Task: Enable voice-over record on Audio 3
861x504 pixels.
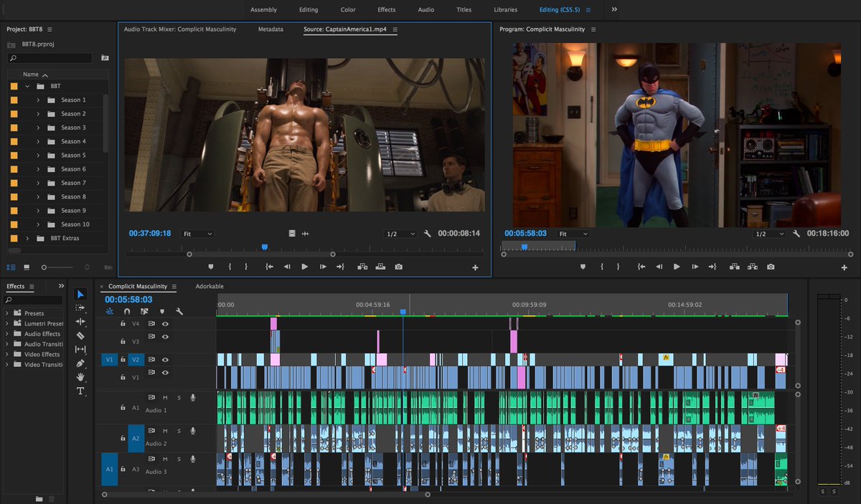Action: coord(193,457)
